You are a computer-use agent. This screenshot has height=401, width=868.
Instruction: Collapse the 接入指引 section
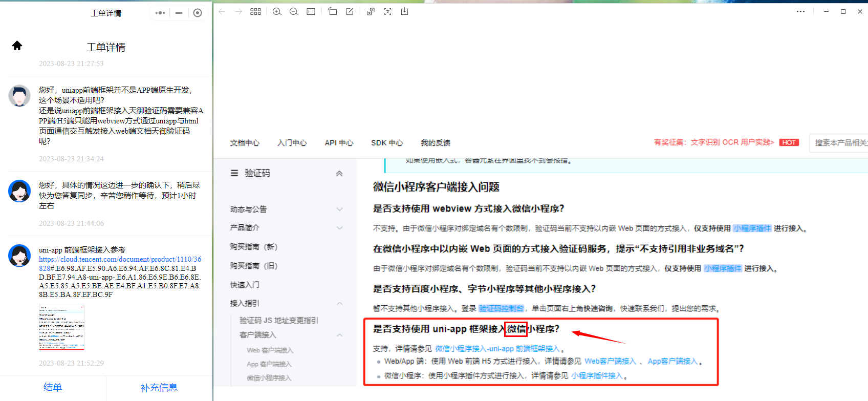[x=339, y=303]
